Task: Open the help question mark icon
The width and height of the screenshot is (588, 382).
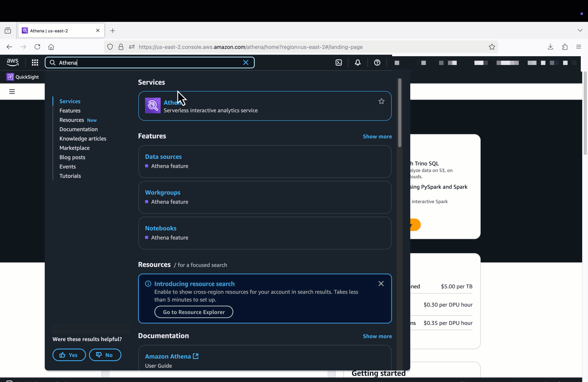Action: click(377, 62)
